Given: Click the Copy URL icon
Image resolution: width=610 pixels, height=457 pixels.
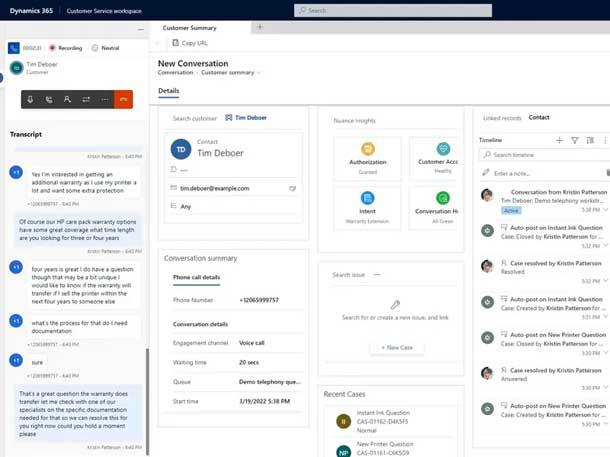Looking at the screenshot, I should point(171,44).
